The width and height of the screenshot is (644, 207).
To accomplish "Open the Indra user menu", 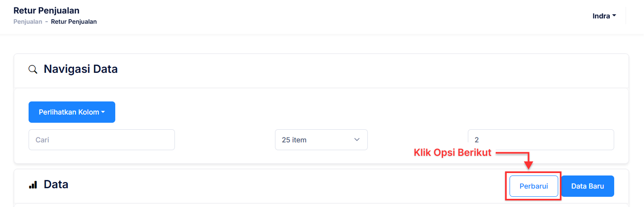I will pos(604,16).
